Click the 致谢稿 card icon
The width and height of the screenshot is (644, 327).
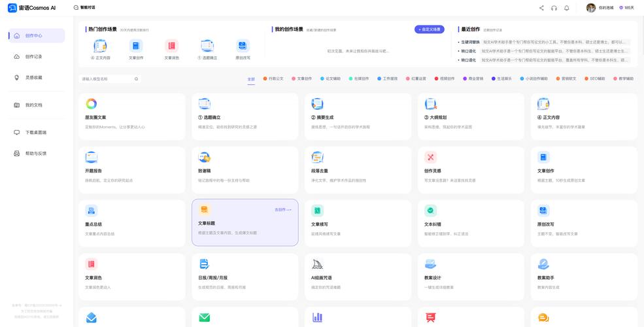pos(204,157)
